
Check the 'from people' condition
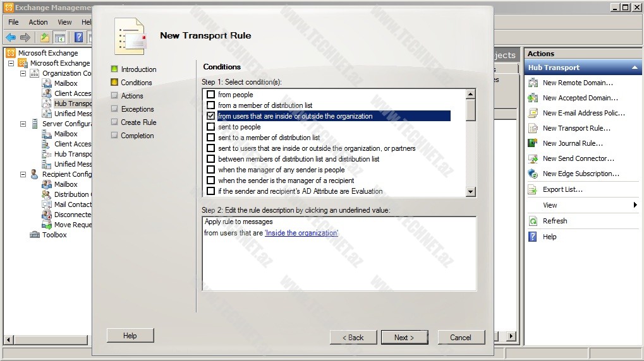coord(211,95)
